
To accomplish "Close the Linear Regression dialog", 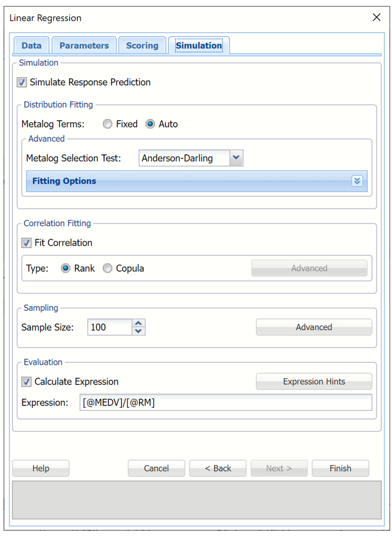I will (376, 18).
